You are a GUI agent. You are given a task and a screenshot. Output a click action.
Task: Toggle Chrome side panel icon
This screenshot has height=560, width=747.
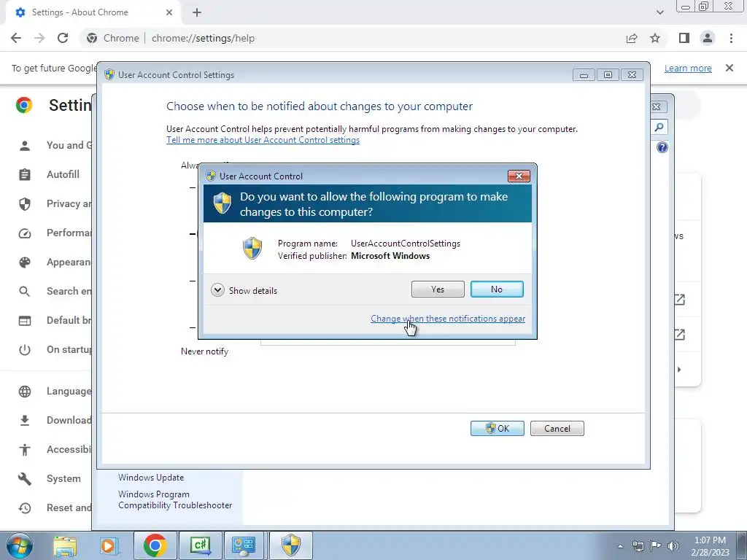click(684, 38)
